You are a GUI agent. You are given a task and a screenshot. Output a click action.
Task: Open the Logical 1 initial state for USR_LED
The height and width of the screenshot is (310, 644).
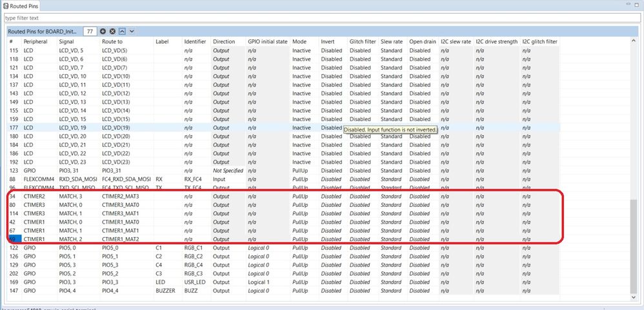click(x=259, y=282)
